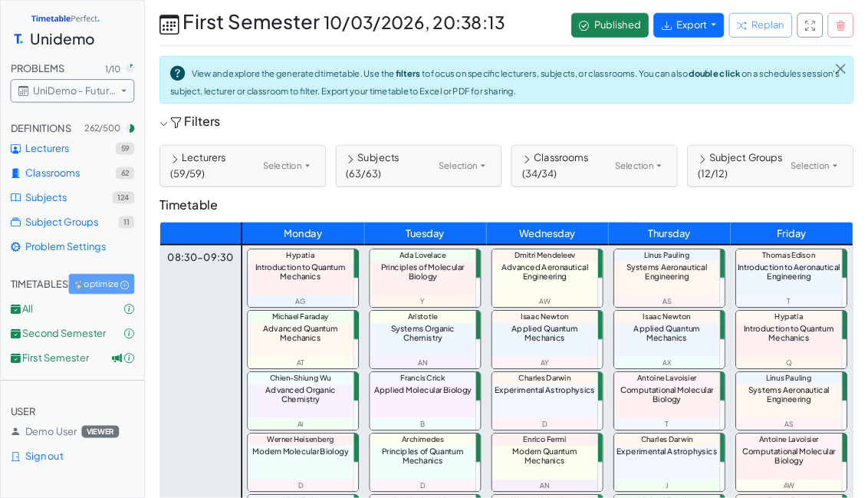Click the calendar icon beside First Semester title

(169, 25)
